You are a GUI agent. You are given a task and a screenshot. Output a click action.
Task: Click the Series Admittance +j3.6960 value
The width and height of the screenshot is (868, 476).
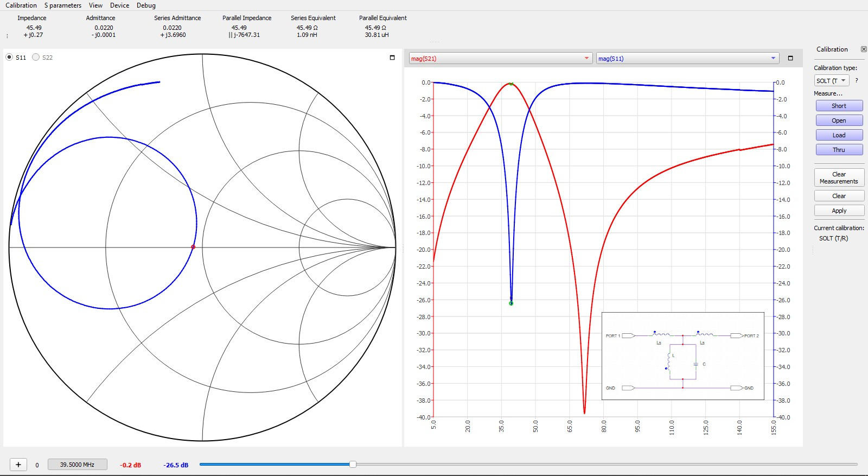(173, 35)
